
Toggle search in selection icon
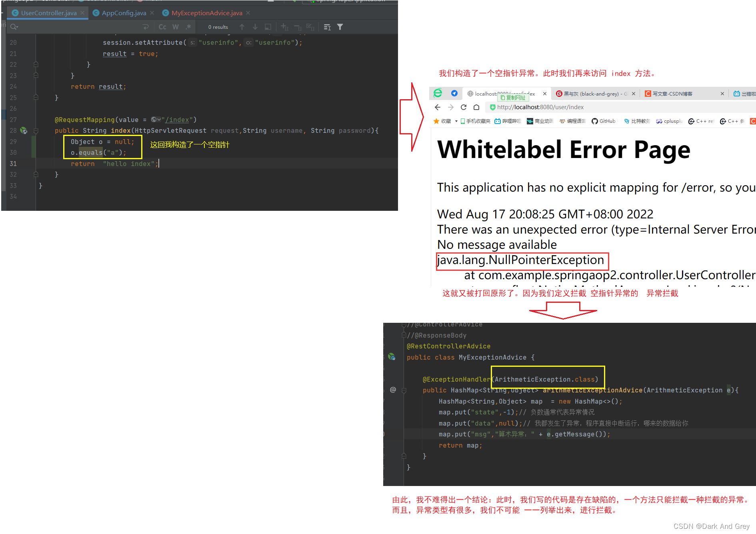point(268,27)
